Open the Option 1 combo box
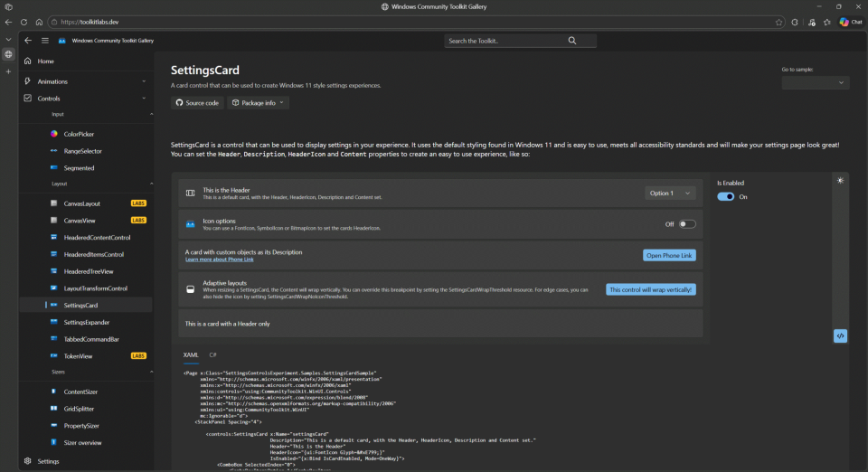Screen dimensions: 868x472 (670, 194)
